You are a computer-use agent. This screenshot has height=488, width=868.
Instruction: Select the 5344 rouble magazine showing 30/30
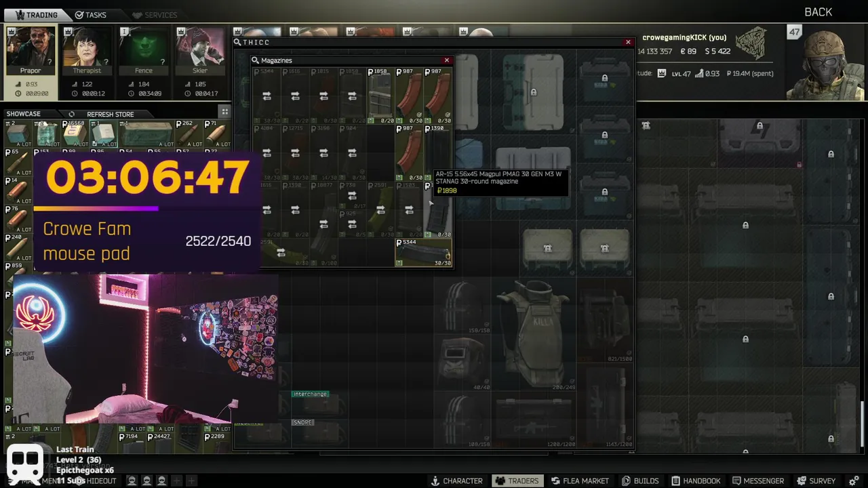click(x=424, y=252)
